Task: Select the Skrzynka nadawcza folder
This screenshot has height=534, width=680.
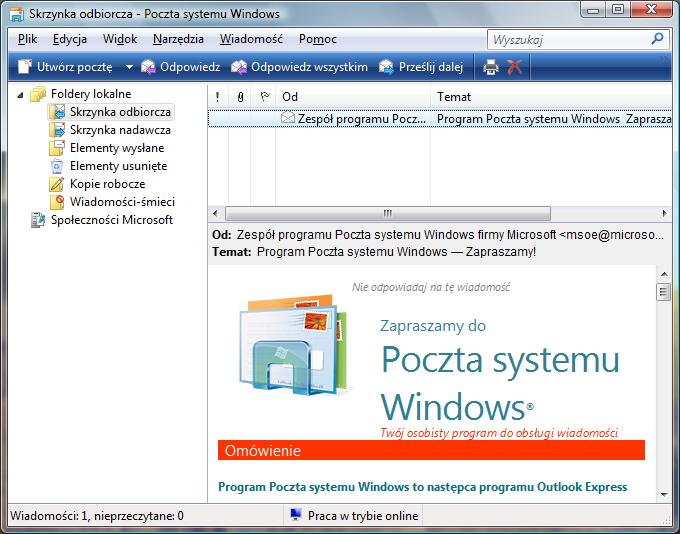Action: 119,130
